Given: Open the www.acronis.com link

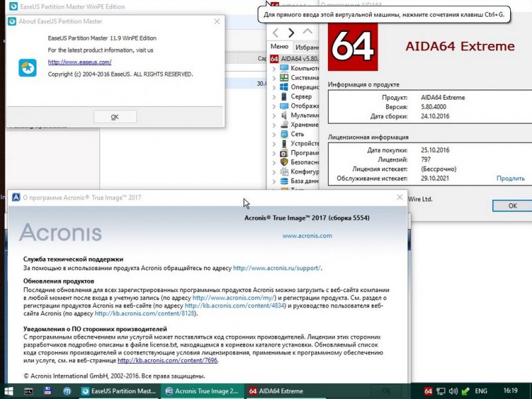Looking at the screenshot, I should tap(307, 236).
